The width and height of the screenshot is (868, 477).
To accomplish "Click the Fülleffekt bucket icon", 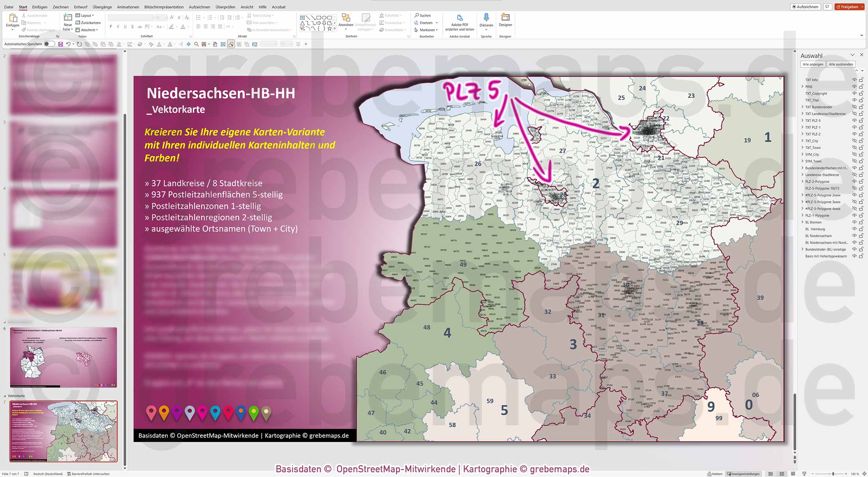I will (x=381, y=15).
